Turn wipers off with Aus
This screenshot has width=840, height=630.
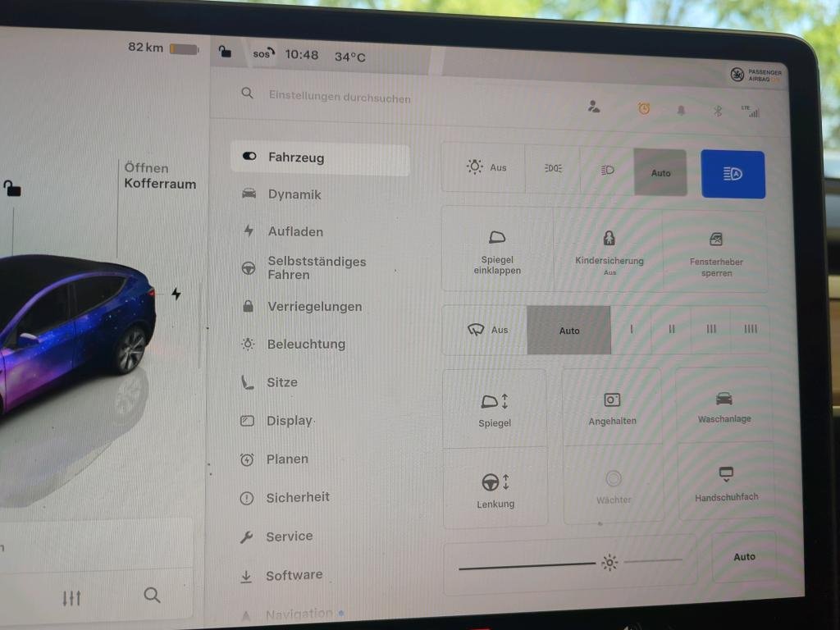486,330
